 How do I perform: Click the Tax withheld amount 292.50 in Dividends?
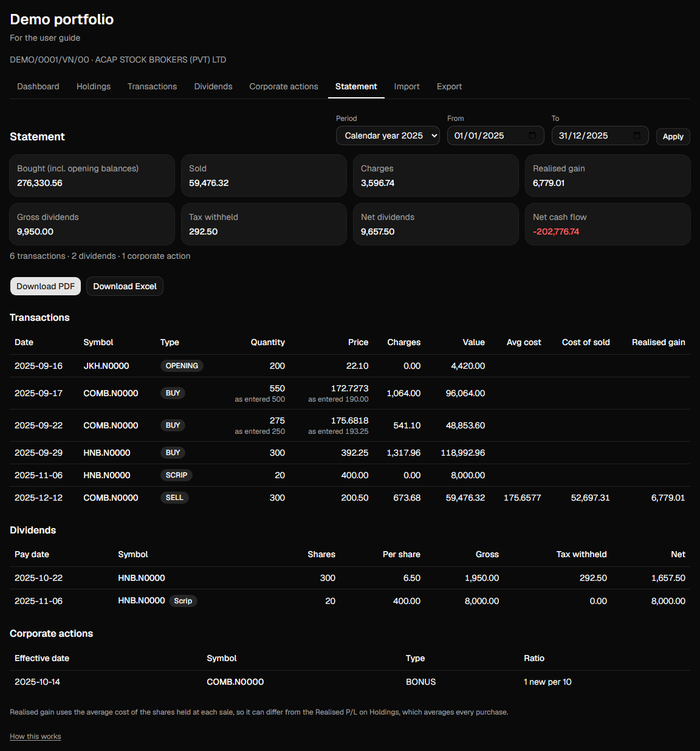(x=593, y=578)
